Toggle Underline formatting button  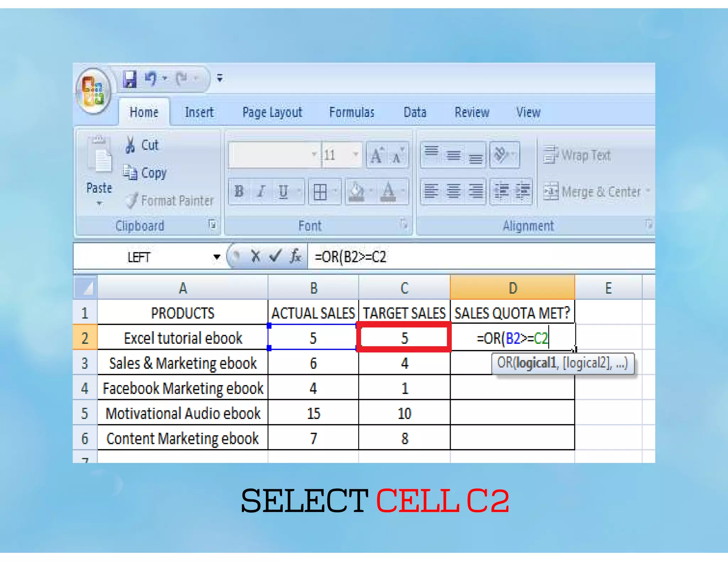pyautogui.click(x=283, y=191)
